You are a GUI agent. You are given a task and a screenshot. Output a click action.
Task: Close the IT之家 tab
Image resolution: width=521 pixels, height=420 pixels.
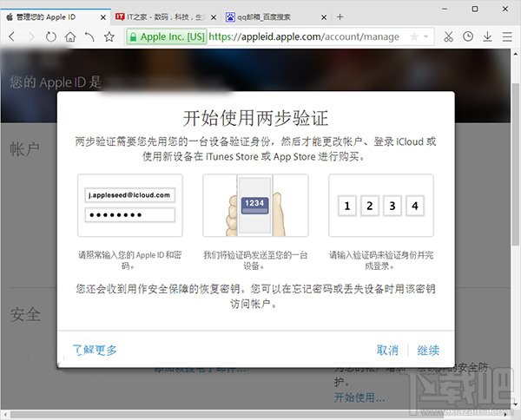click(214, 17)
